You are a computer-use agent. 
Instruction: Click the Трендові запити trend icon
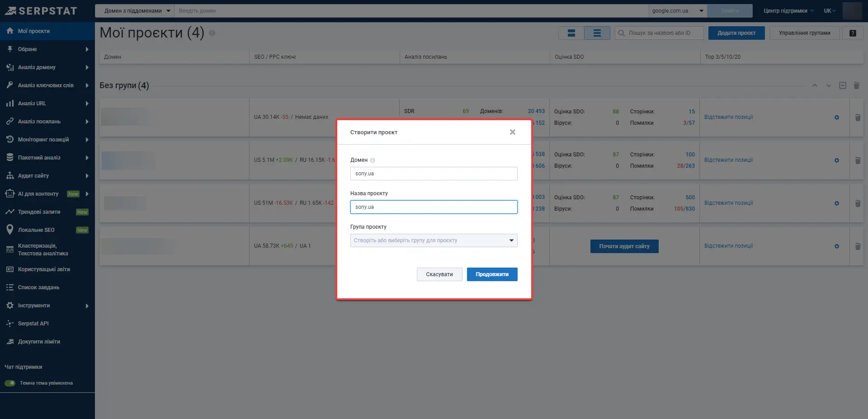(x=9, y=212)
